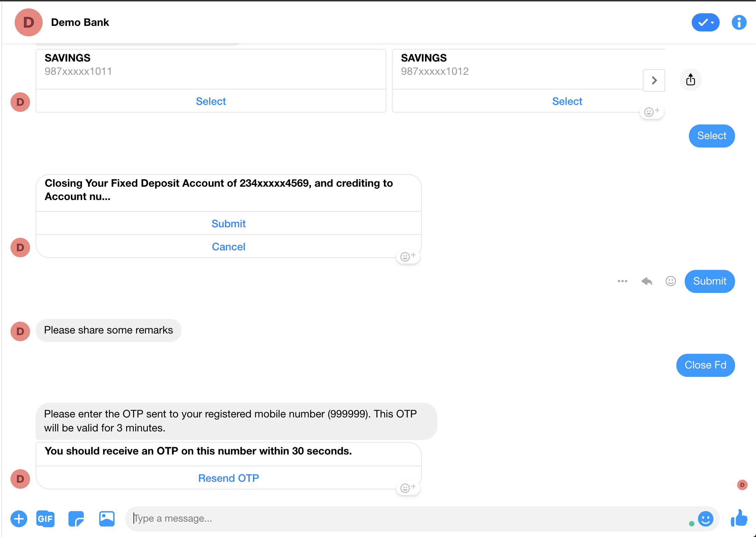This screenshot has width=756, height=537.
Task: Click the Demo Bank profile avatar in header
Action: [29, 22]
